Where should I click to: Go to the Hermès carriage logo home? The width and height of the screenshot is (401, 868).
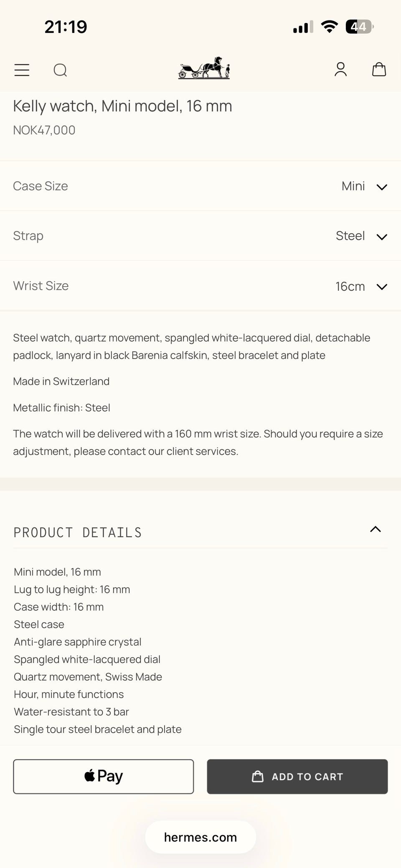[204, 69]
